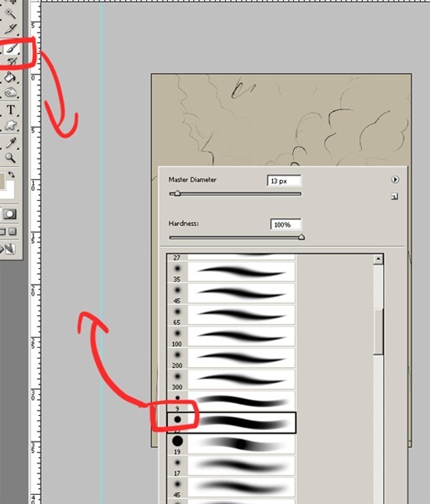Select the Paint Bucket tool
This screenshot has height=504, width=430.
[x=10, y=77]
